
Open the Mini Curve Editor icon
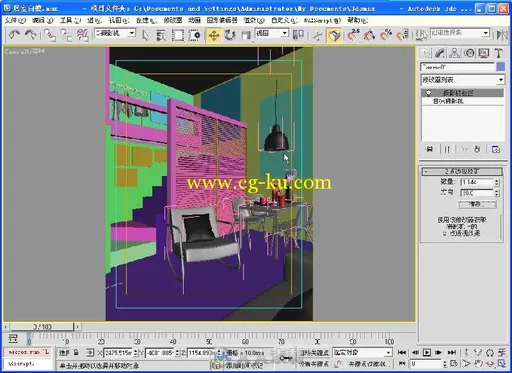click(x=13, y=339)
